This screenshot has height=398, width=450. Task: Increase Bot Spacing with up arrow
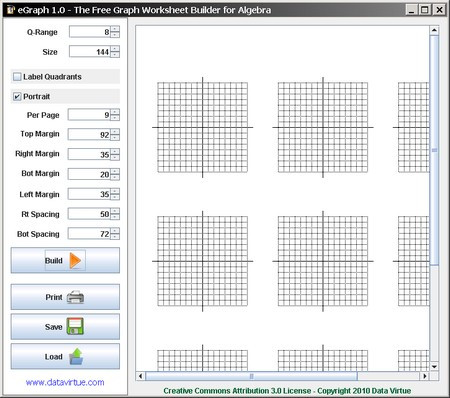(115, 231)
